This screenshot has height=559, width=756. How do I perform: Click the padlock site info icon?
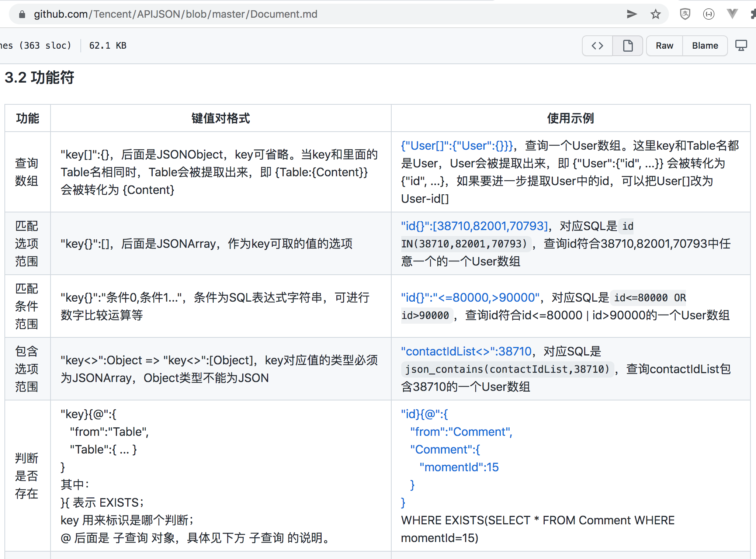(x=22, y=14)
